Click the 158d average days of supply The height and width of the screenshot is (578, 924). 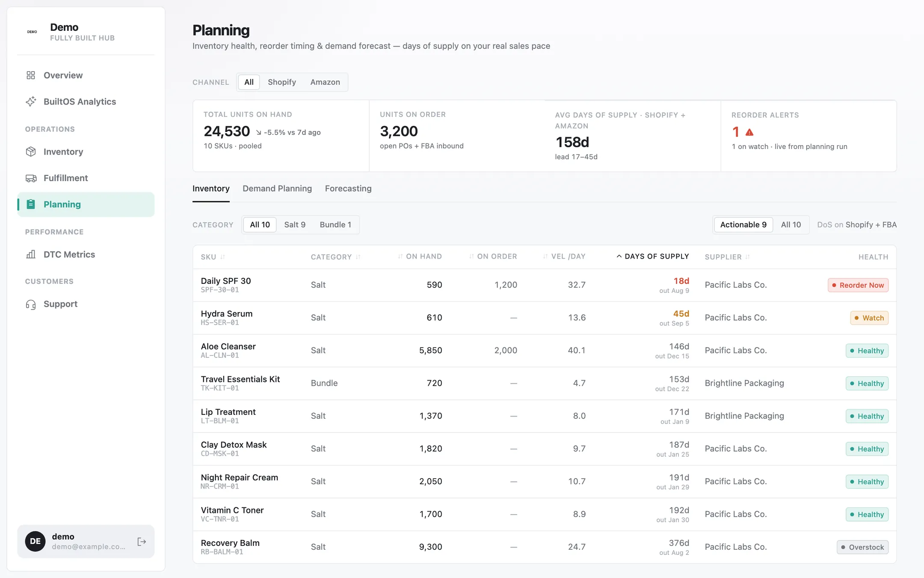(572, 142)
